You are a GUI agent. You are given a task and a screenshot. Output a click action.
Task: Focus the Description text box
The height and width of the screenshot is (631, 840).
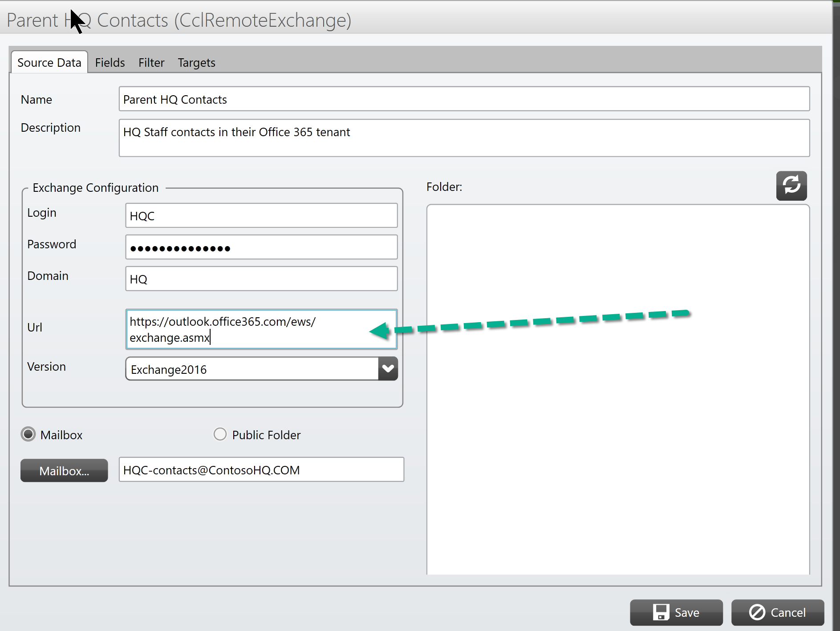tap(464, 138)
